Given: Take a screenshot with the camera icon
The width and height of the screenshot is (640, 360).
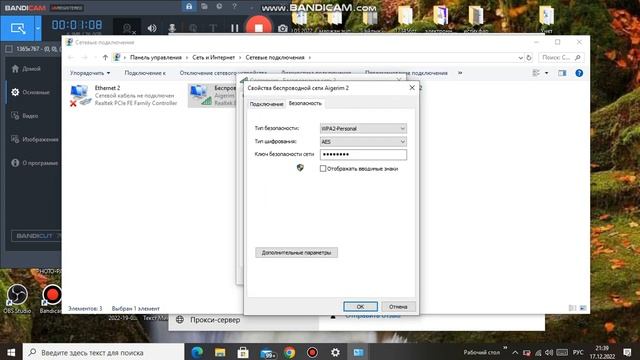Looking at the screenshot, I should pyautogui.click(x=283, y=28).
